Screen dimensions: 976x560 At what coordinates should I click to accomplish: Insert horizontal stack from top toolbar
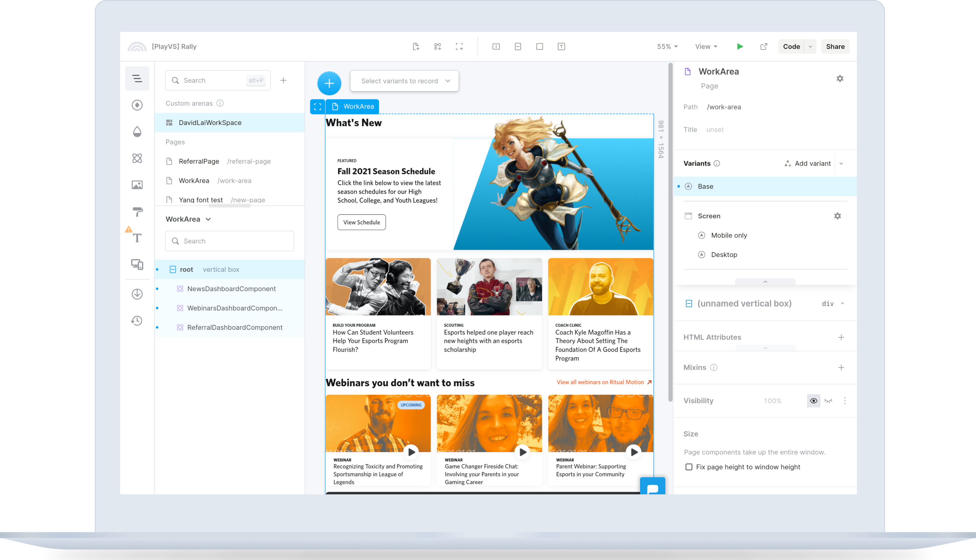pos(496,46)
